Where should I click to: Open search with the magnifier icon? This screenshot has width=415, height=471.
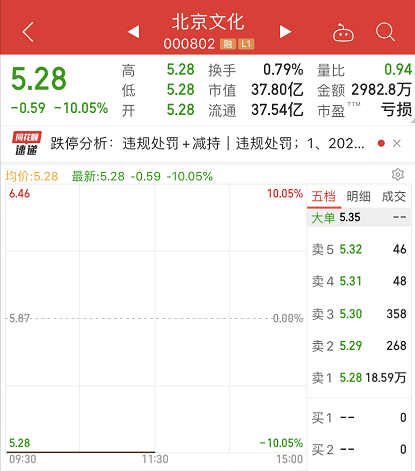coord(385,32)
